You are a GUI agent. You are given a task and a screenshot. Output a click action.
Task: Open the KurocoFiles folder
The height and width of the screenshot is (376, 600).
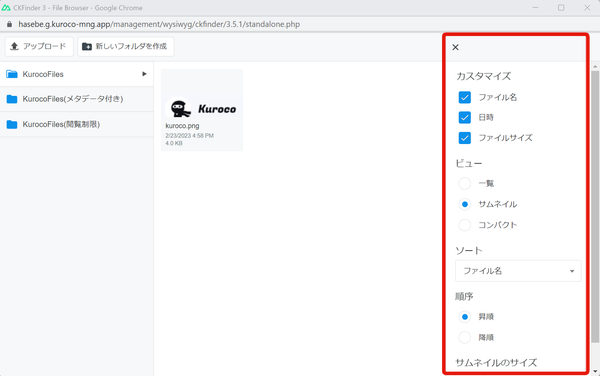point(77,74)
